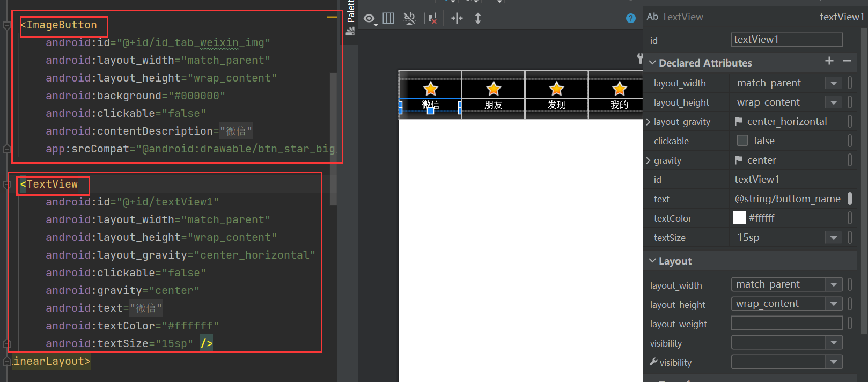Click the star image above 我的
Image resolution: width=868 pixels, height=382 pixels.
[x=619, y=89]
